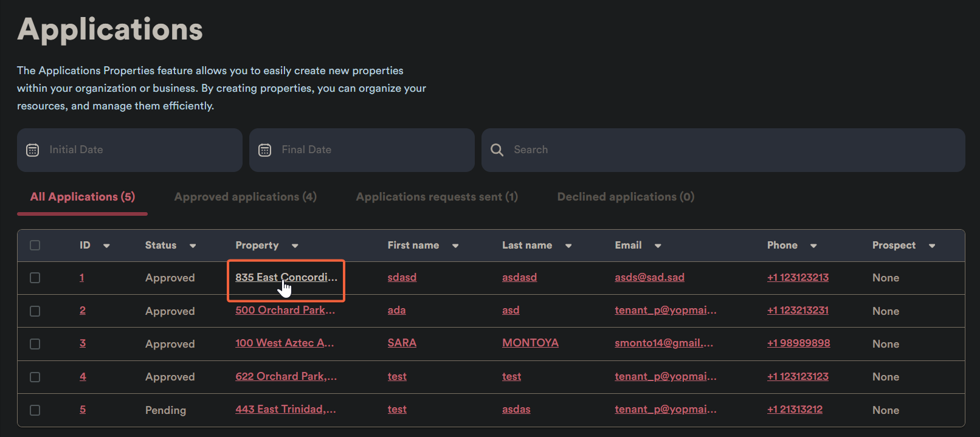Open Status column sort dropdown
The height and width of the screenshot is (437, 980).
coord(193,246)
